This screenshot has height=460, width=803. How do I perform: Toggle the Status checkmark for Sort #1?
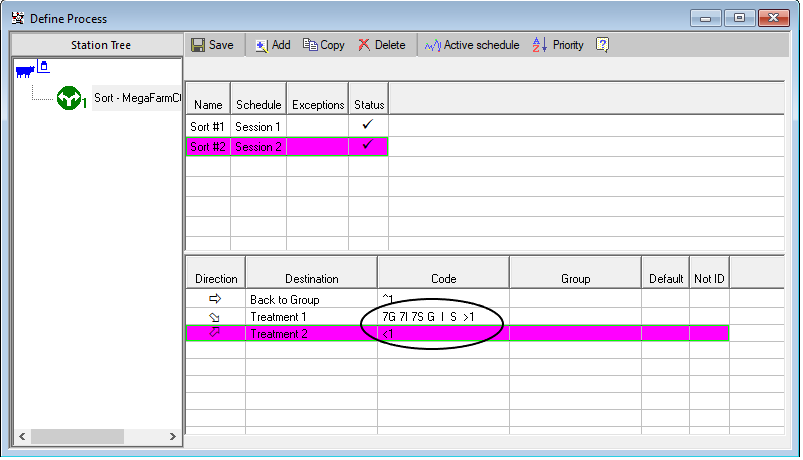pyautogui.click(x=368, y=126)
